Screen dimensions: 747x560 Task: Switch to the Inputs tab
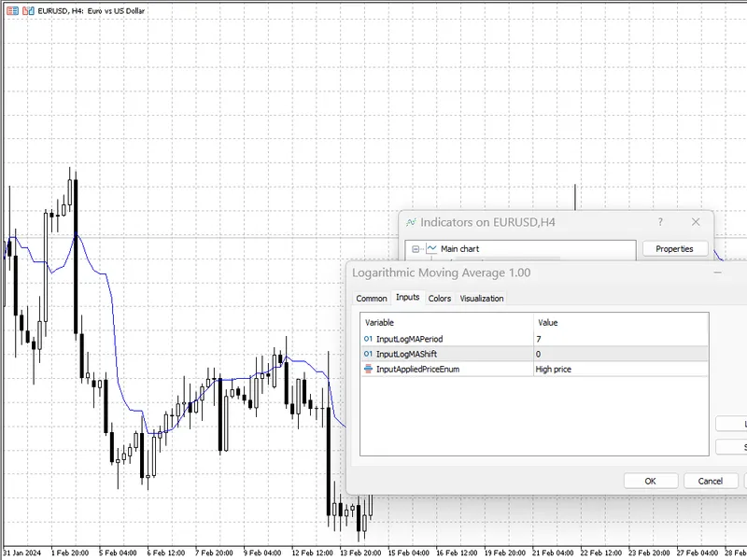point(408,298)
